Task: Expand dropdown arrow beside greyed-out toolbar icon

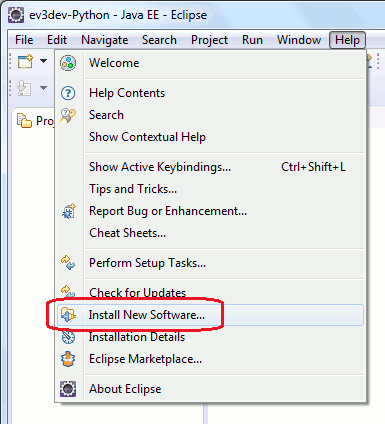Action: [43, 88]
